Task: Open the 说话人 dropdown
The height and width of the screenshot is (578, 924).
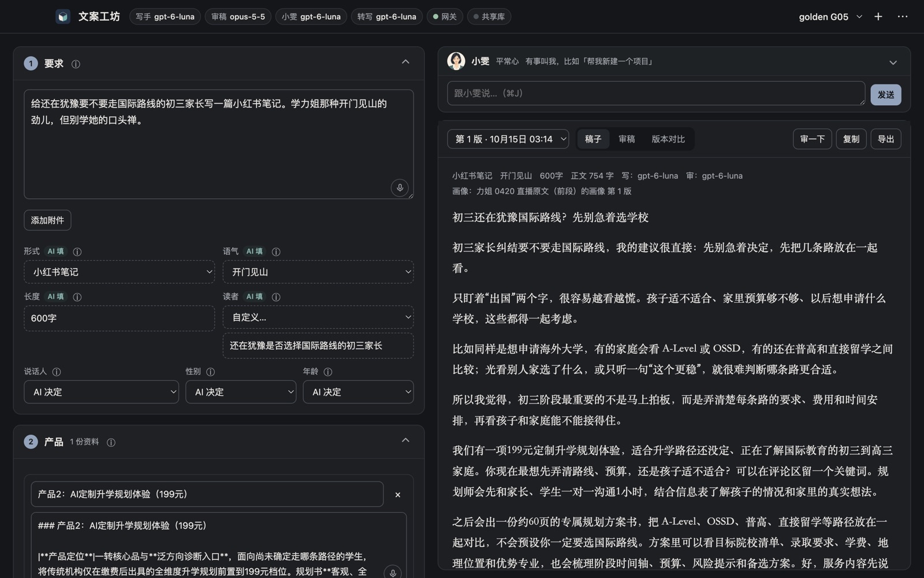Action: click(101, 392)
